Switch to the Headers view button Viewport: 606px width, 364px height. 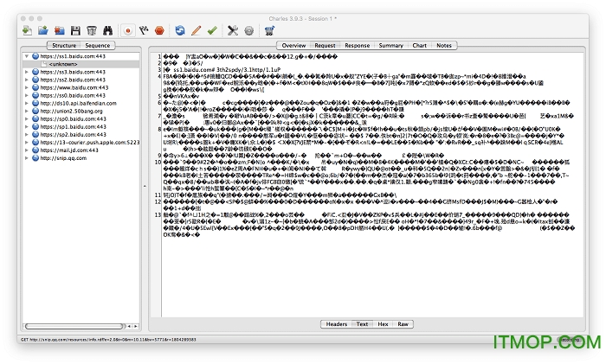pos(336,323)
